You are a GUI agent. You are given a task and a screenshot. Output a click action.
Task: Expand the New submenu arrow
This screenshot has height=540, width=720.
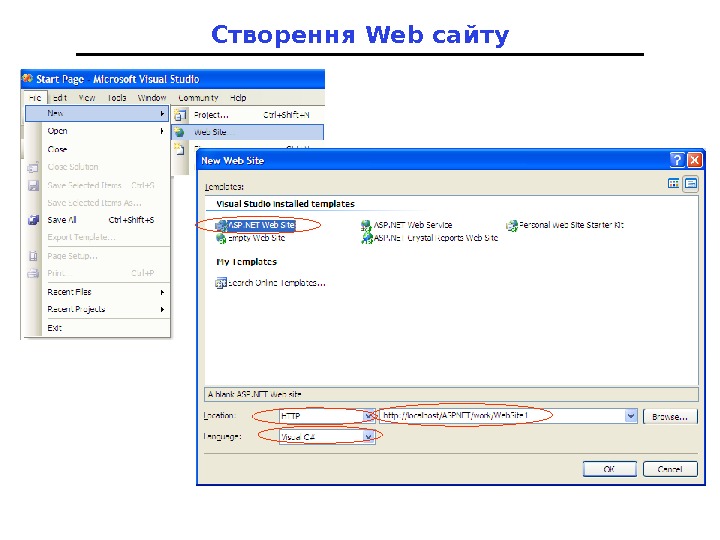(x=162, y=113)
